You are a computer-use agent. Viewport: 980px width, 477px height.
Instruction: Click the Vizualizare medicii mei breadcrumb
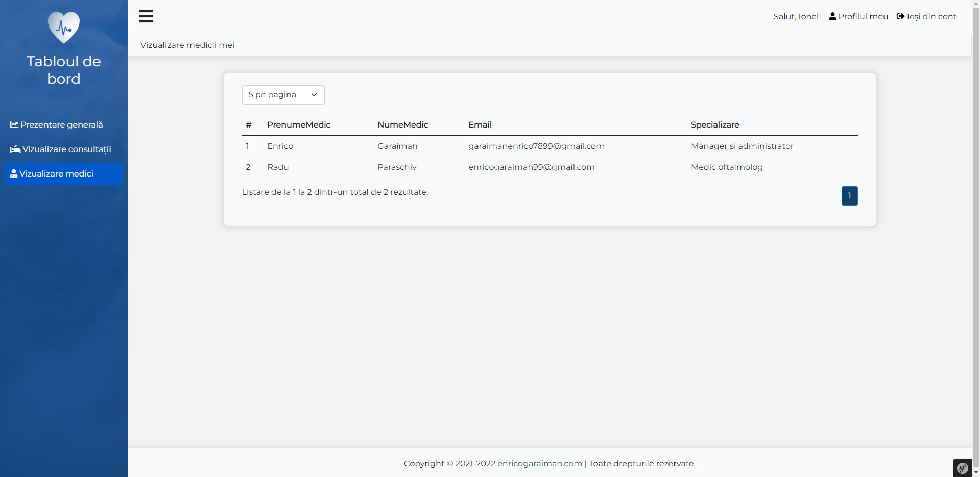[x=187, y=45]
